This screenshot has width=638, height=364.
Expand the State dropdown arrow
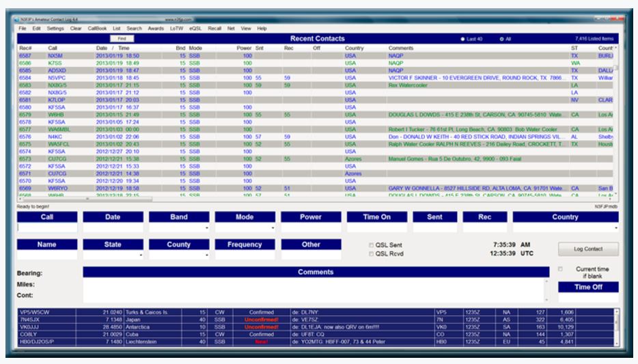point(141,255)
